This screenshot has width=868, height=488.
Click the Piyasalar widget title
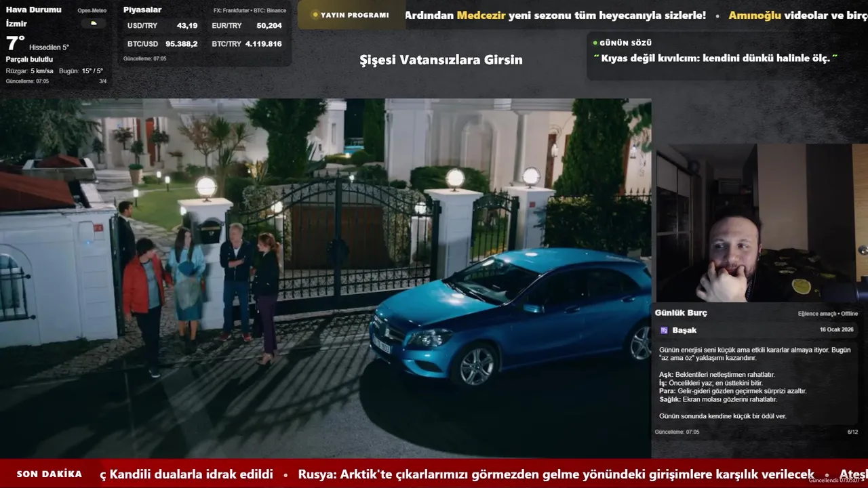(x=142, y=10)
